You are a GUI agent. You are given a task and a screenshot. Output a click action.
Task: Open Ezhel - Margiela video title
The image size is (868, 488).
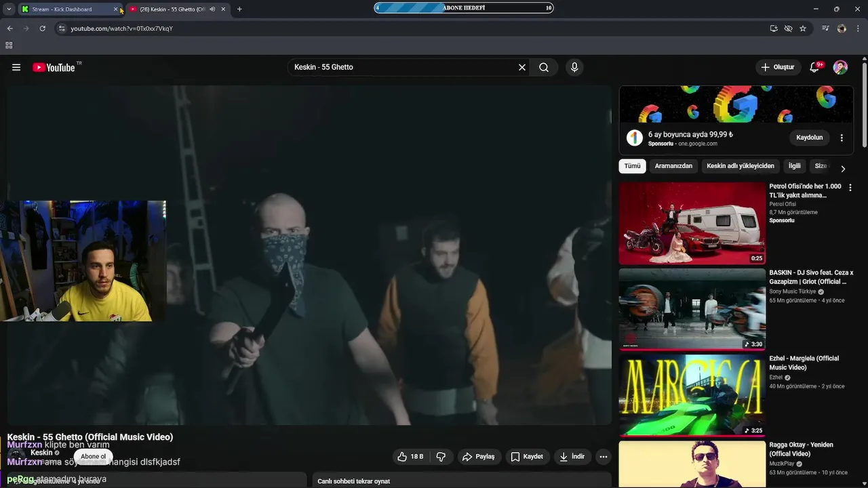pyautogui.click(x=804, y=363)
